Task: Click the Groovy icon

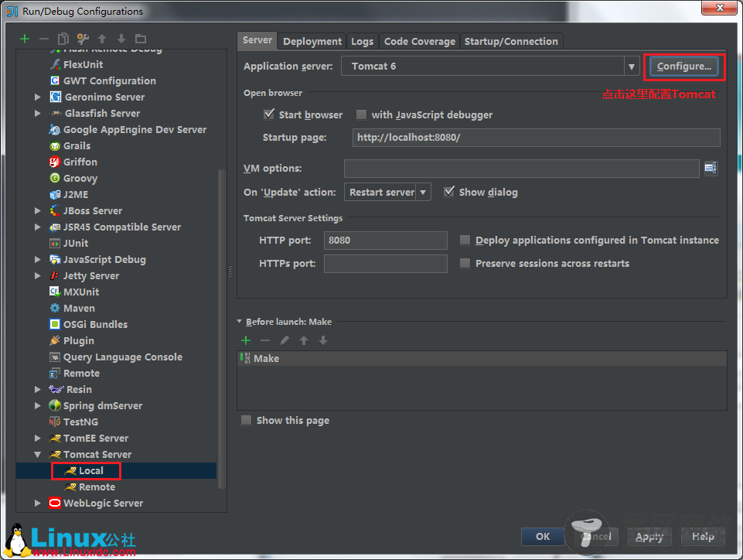Action: [55, 178]
